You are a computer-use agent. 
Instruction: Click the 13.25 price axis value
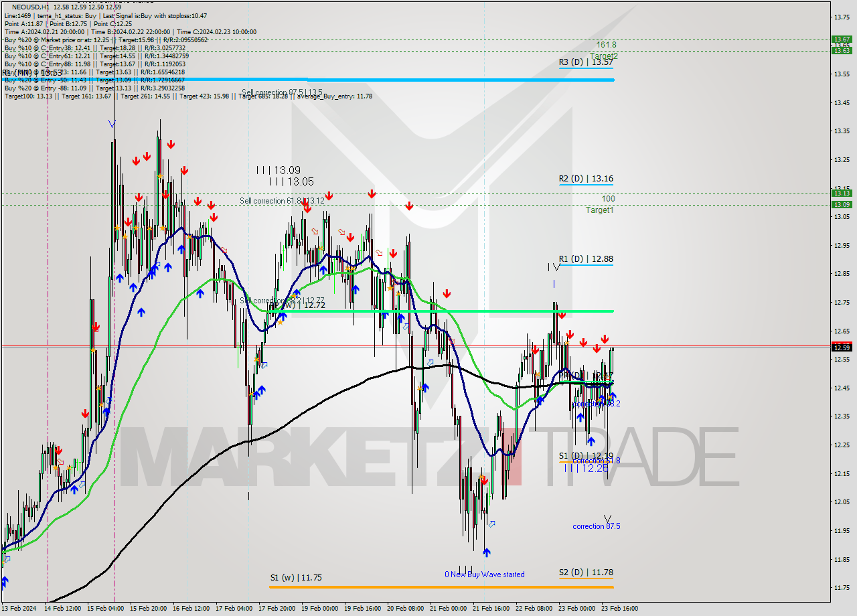842,159
